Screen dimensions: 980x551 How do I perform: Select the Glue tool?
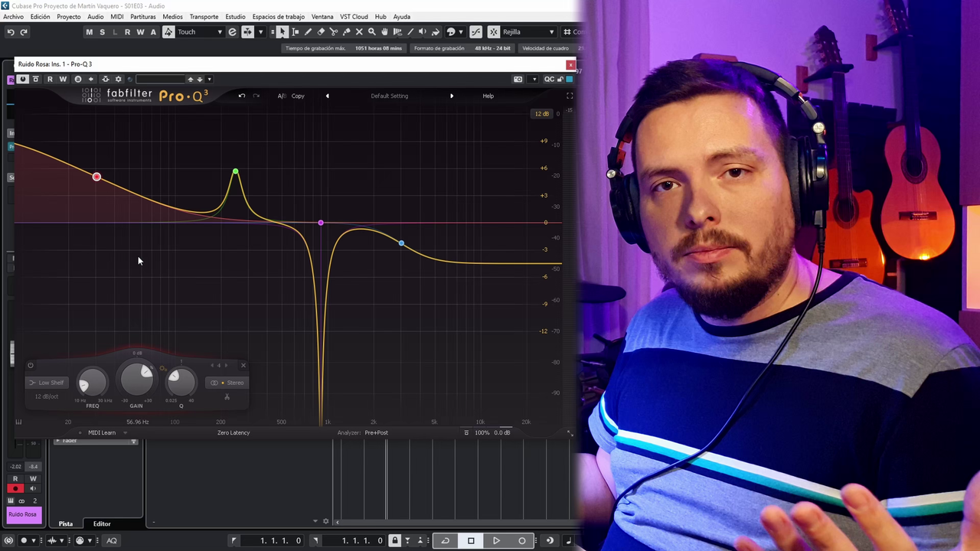pos(346,31)
